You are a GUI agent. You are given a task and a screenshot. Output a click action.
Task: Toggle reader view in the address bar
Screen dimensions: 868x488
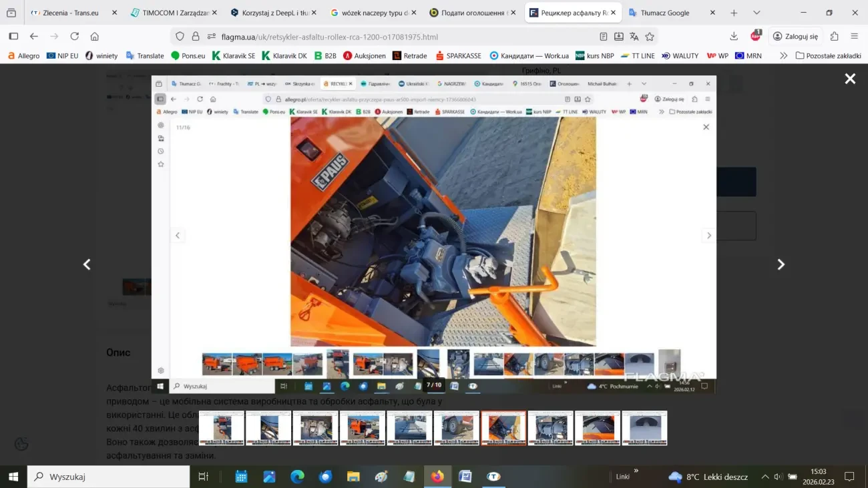(x=604, y=37)
